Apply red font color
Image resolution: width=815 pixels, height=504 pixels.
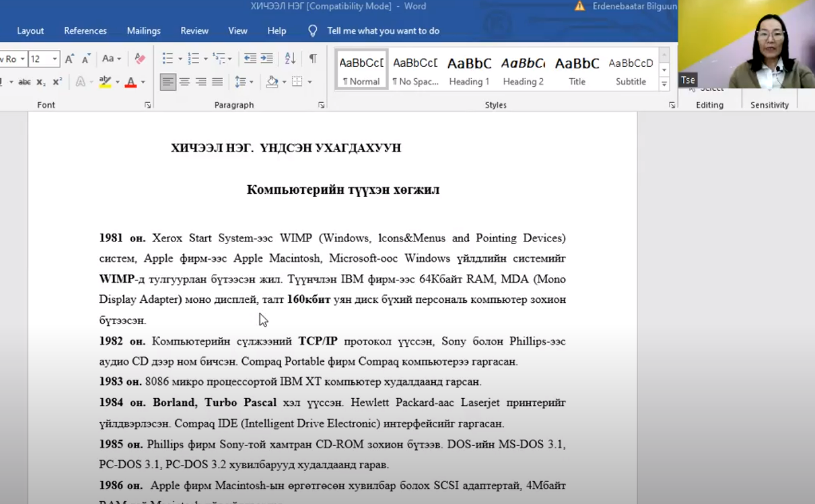point(131,82)
